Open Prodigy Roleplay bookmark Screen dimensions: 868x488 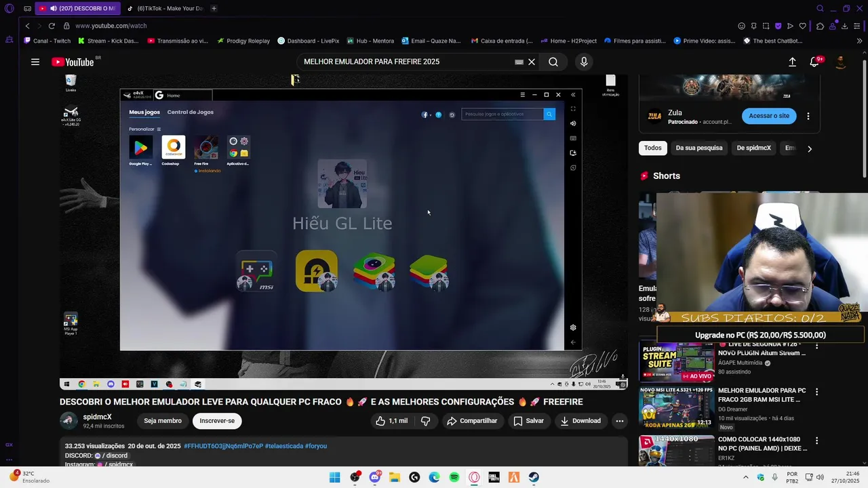pyautogui.click(x=243, y=41)
